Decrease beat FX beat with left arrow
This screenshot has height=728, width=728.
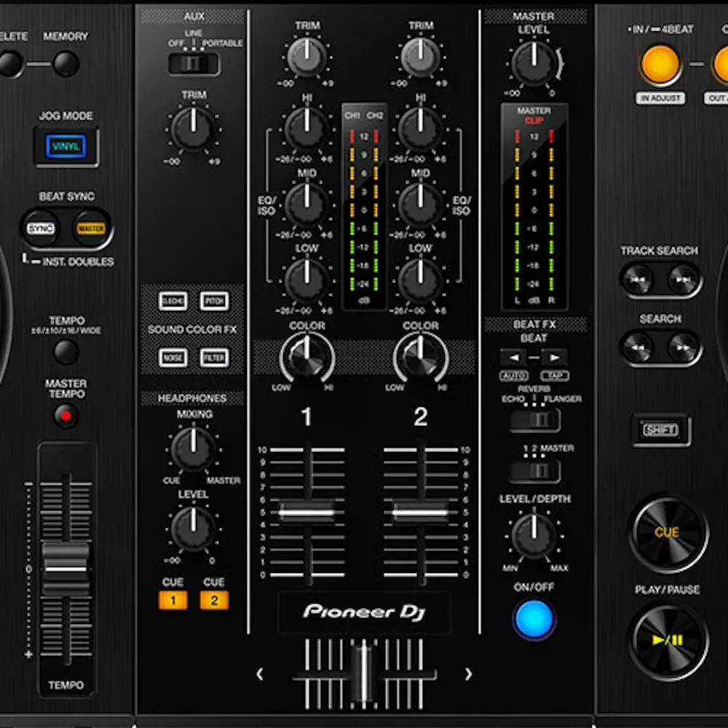coord(513,358)
